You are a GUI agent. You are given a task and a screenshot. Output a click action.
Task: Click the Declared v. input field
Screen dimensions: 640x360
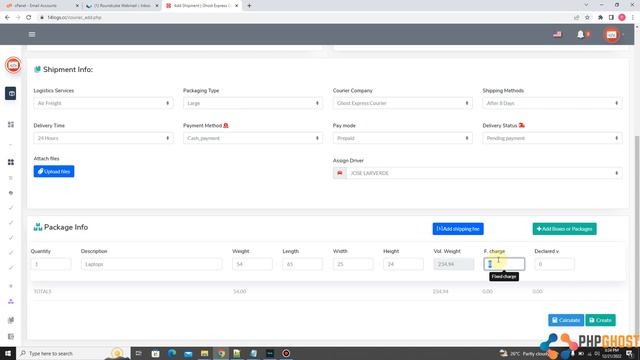[554, 264]
